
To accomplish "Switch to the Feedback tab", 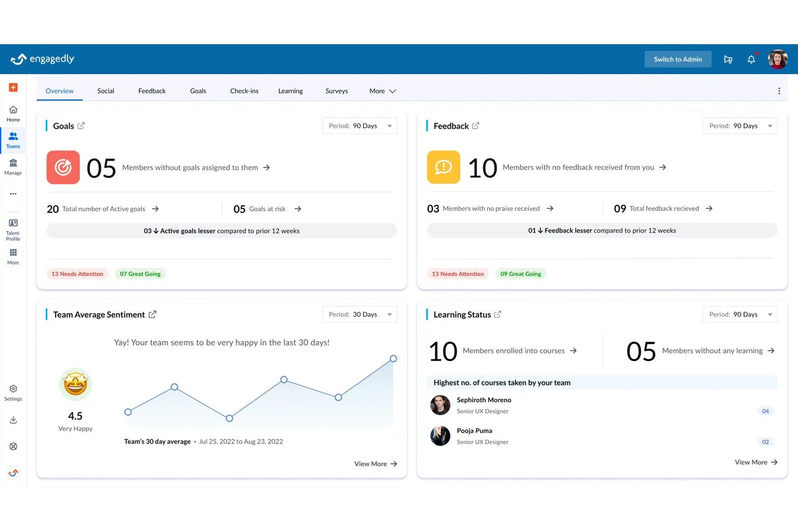I will click(x=152, y=91).
